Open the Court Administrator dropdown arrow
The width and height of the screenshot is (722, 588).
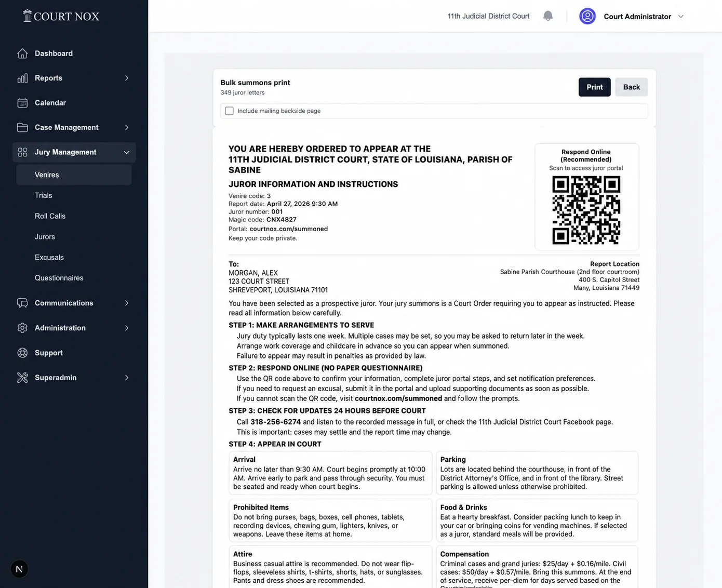(x=681, y=16)
